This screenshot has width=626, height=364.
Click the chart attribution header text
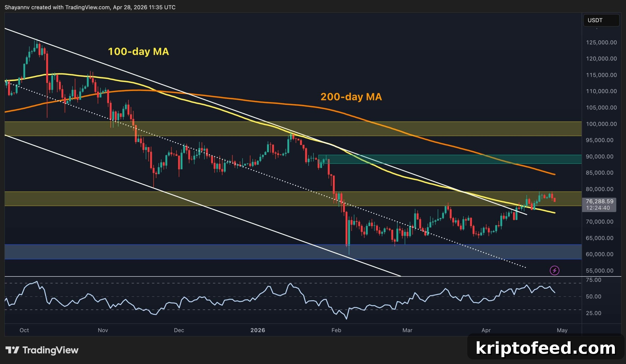click(x=90, y=7)
